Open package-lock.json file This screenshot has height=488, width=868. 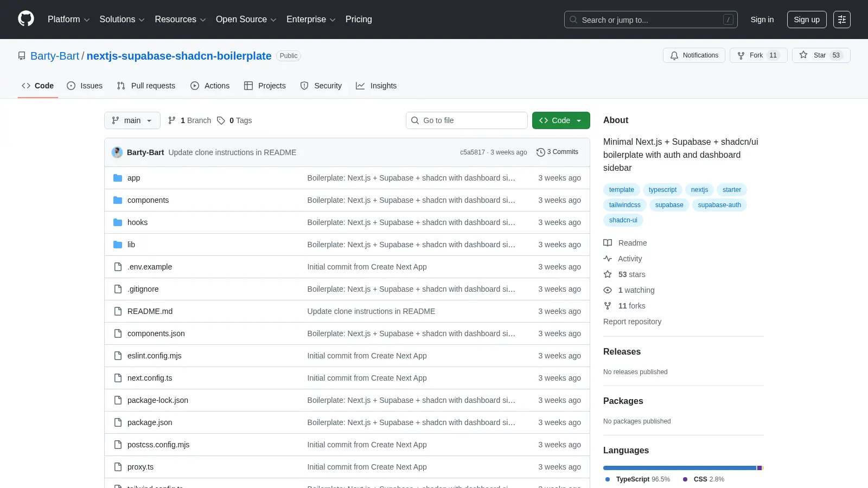(158, 400)
